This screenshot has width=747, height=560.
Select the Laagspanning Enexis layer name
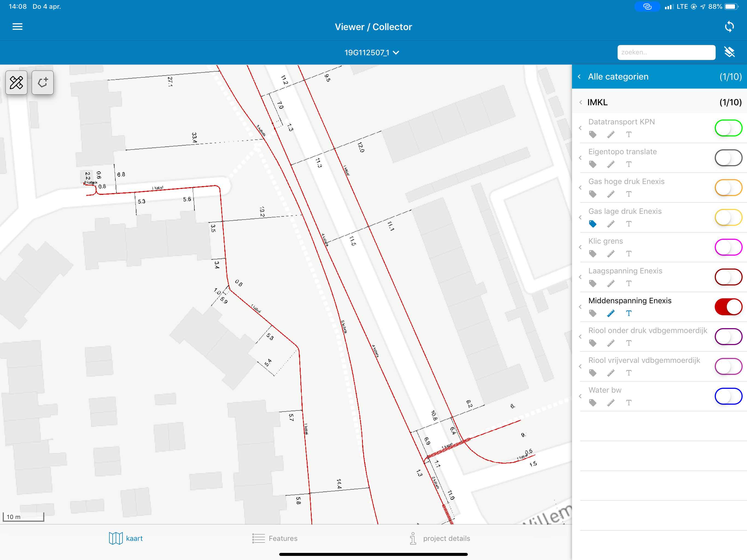click(625, 271)
